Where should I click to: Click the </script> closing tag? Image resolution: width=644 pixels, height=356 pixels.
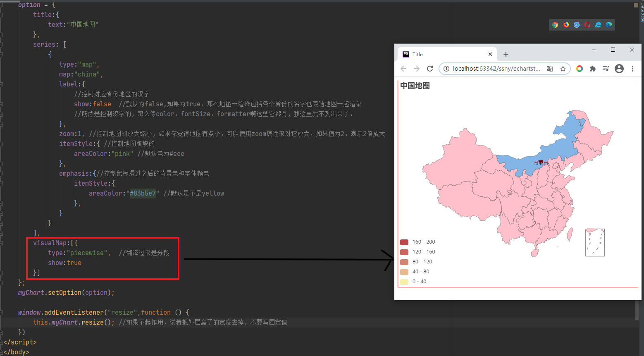[20, 342]
